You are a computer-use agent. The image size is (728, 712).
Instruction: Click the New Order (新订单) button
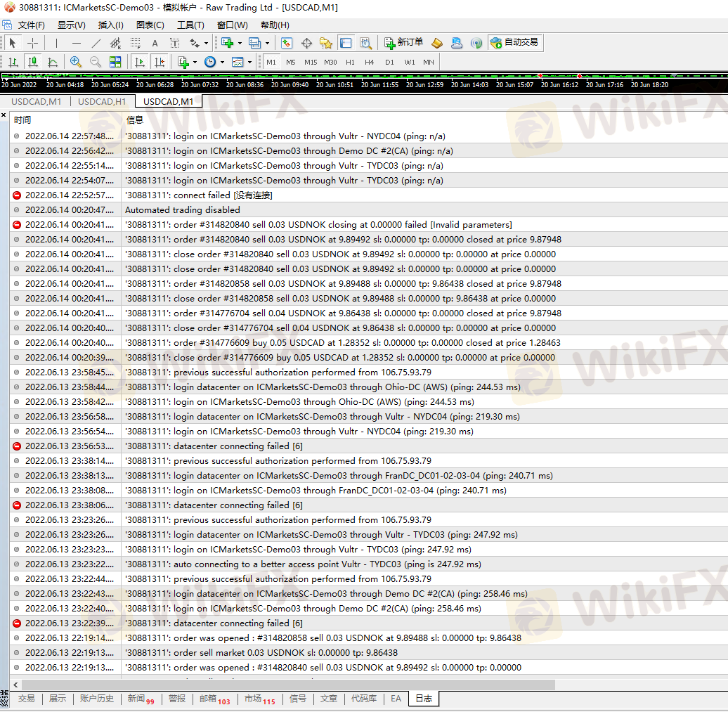click(403, 43)
